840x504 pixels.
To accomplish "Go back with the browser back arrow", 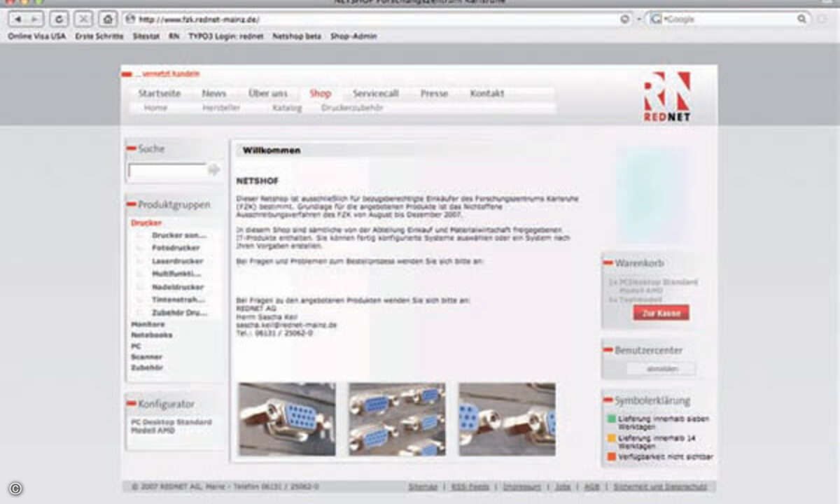I will (17, 20).
